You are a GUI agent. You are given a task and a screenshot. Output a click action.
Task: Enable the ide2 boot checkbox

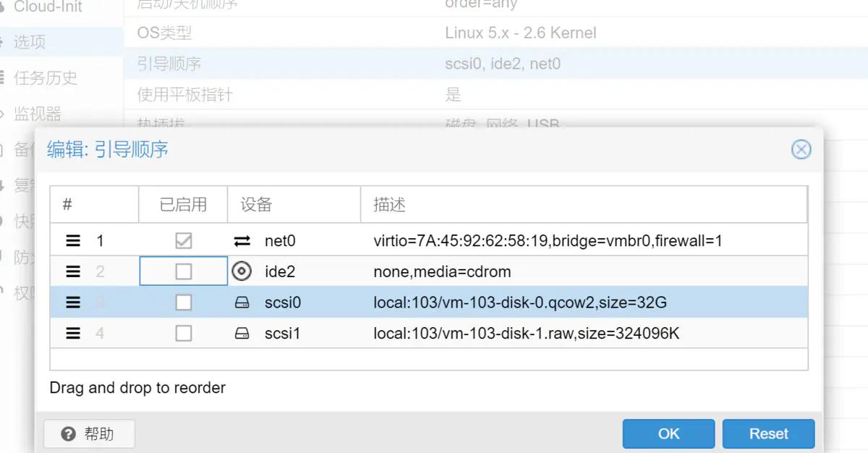tap(184, 272)
